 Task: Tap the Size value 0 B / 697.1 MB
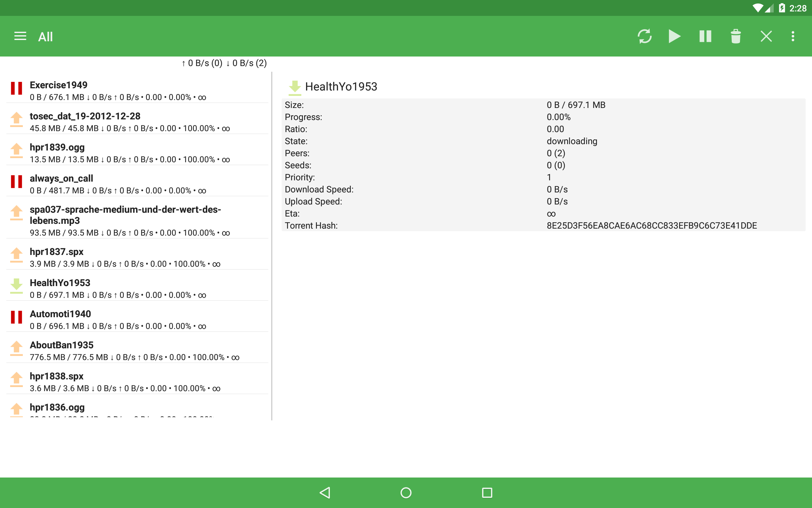[576, 105]
